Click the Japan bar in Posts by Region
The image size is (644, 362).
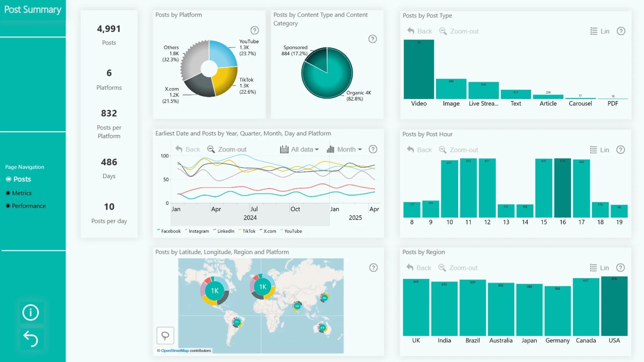529,310
